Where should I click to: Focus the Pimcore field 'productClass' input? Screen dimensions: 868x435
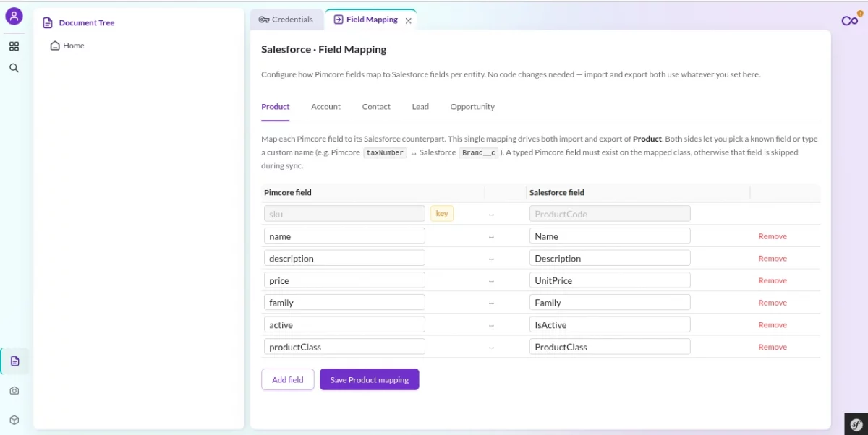click(x=344, y=347)
